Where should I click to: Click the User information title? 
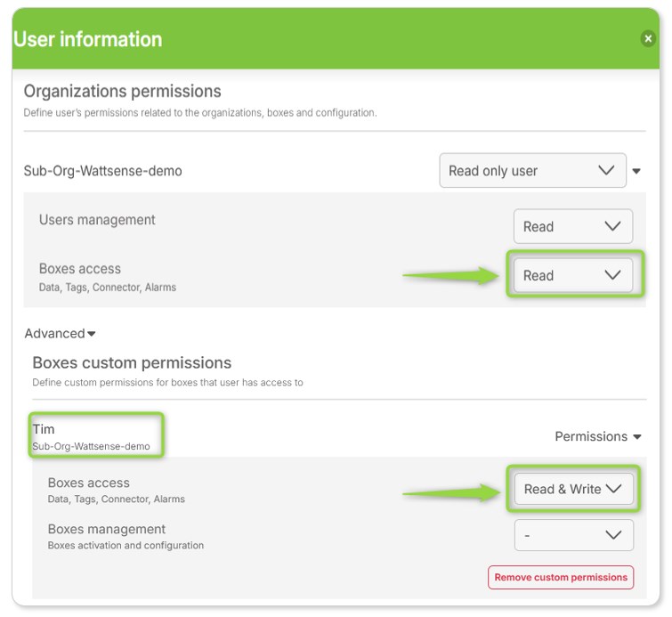(x=88, y=39)
